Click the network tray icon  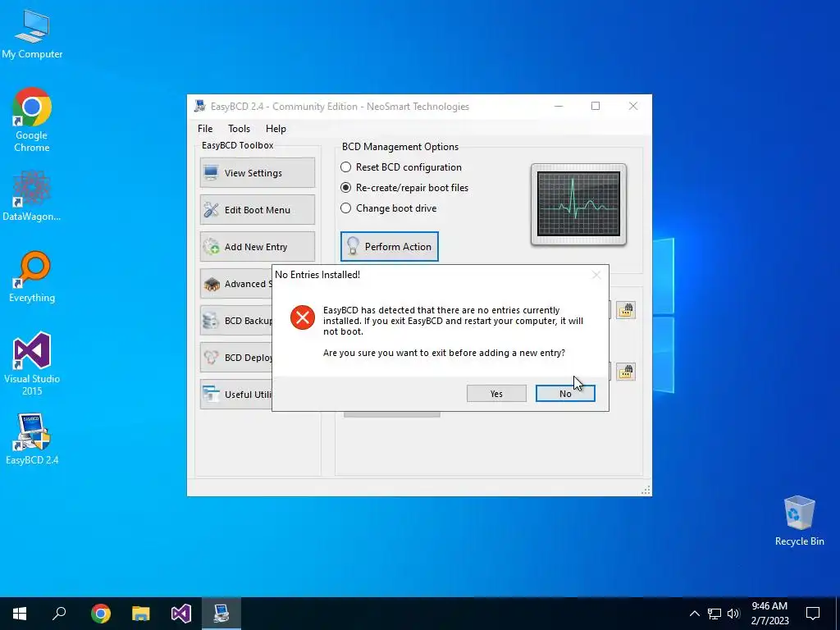coord(714,614)
